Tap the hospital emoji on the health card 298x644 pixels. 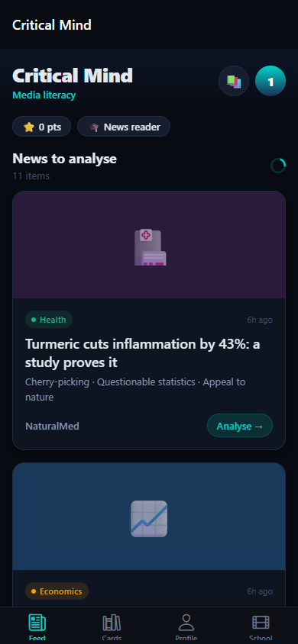click(x=149, y=245)
